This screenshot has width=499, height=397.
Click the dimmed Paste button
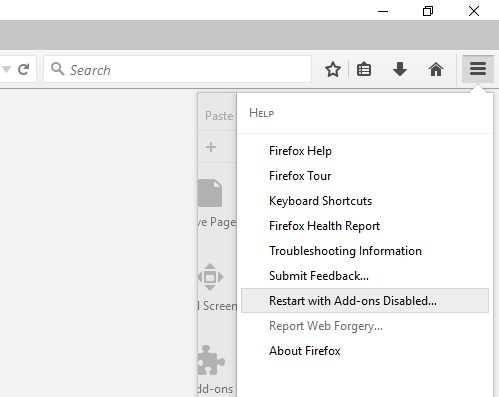pyautogui.click(x=218, y=116)
